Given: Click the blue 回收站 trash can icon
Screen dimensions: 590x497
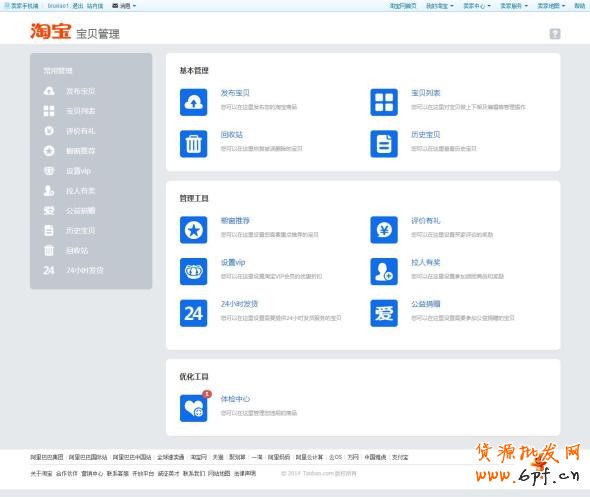Looking at the screenshot, I should (x=193, y=144).
